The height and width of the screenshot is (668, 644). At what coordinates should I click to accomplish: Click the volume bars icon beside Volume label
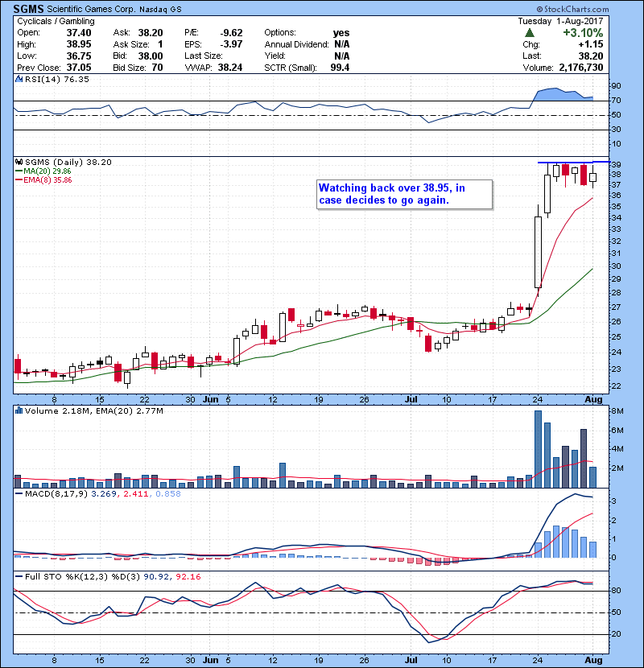(19, 410)
